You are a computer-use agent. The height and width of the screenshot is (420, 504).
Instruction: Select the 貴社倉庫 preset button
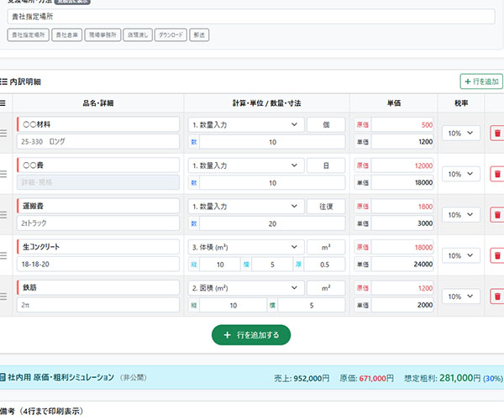point(67,34)
